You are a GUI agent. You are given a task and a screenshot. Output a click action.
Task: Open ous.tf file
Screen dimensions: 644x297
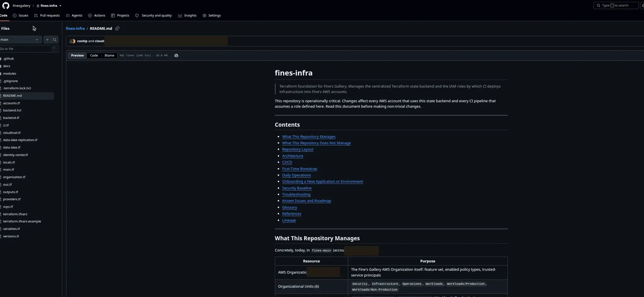[7, 184]
